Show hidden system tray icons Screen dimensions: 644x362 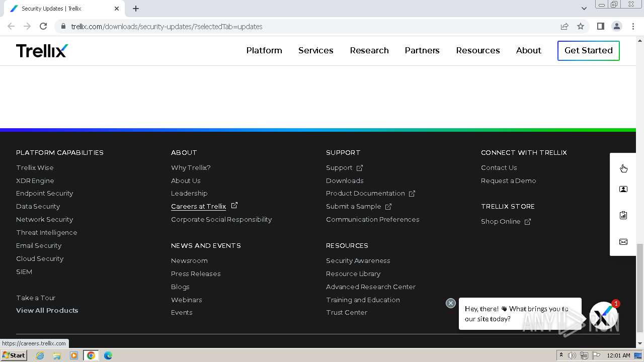[561, 355]
